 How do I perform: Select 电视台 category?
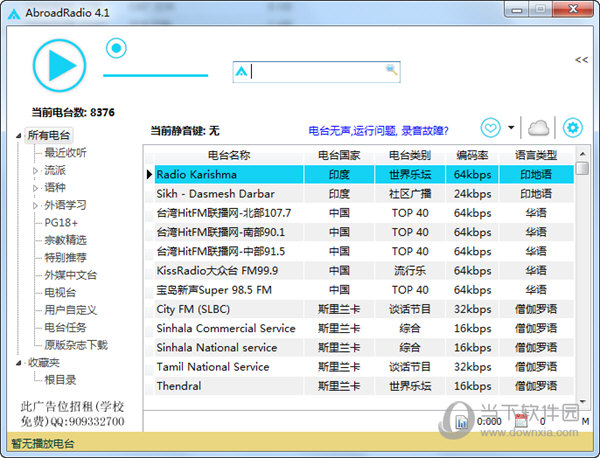tap(60, 293)
